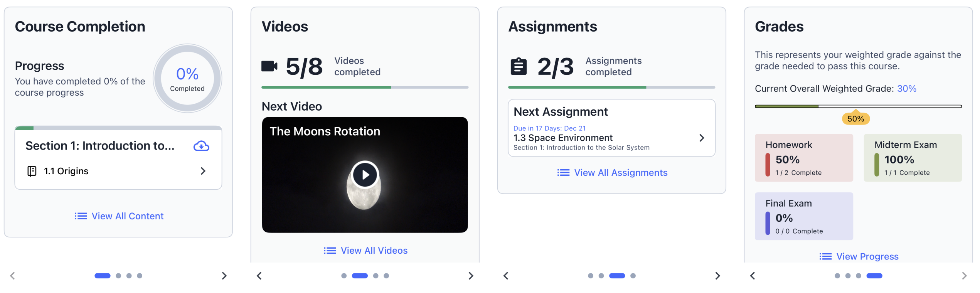Go to previous slide in Grades carousel

(753, 276)
